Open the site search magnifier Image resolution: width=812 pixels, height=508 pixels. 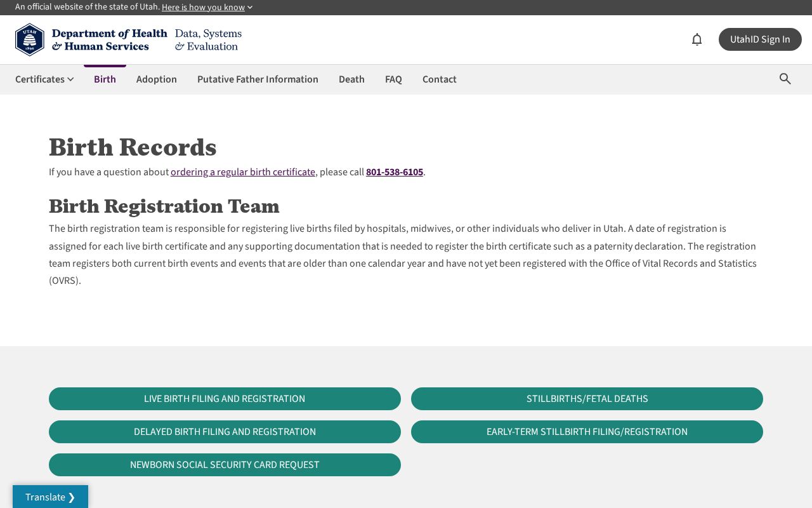pos(785,79)
